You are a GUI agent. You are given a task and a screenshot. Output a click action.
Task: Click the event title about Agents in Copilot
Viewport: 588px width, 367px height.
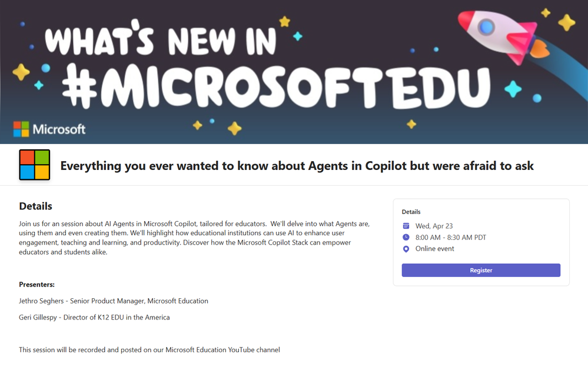coord(297,166)
